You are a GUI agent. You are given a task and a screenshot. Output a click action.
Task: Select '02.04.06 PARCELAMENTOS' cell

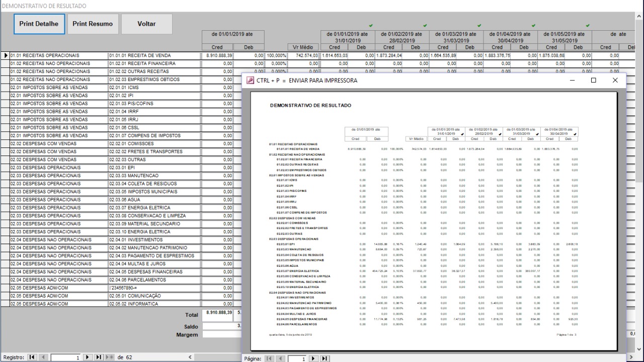pyautogui.click(x=154, y=279)
